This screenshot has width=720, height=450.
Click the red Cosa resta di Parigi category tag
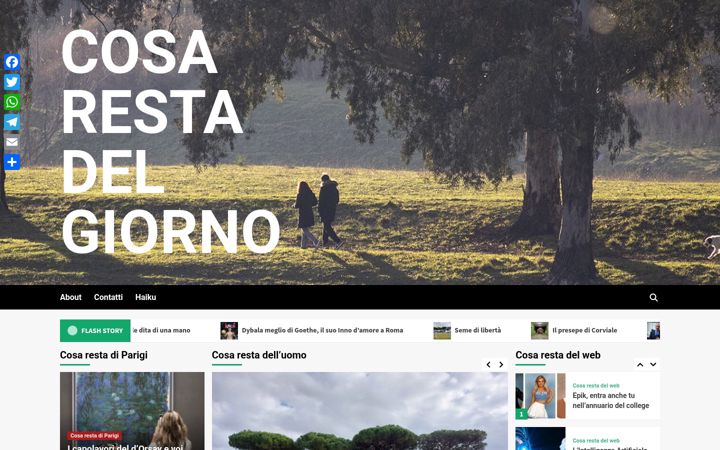tap(95, 435)
